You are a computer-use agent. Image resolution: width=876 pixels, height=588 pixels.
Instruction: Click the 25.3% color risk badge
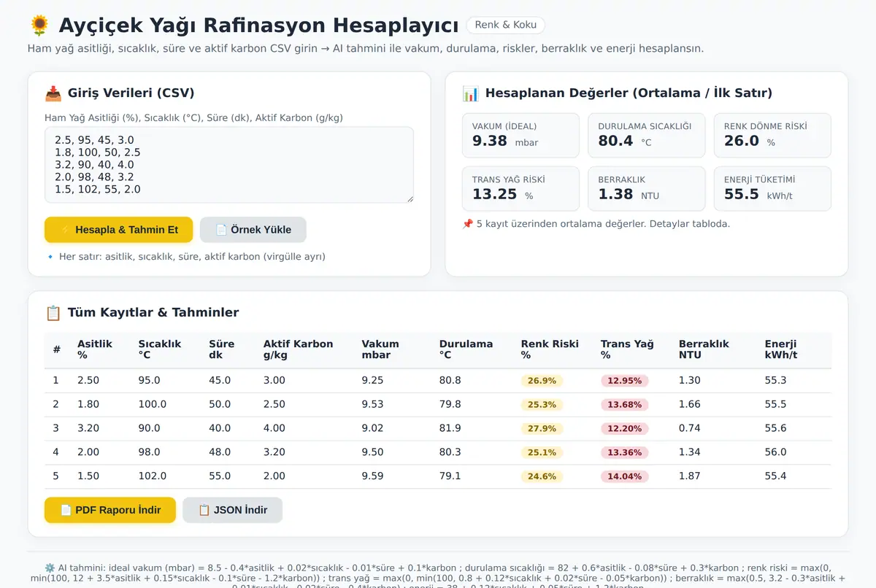coord(542,405)
